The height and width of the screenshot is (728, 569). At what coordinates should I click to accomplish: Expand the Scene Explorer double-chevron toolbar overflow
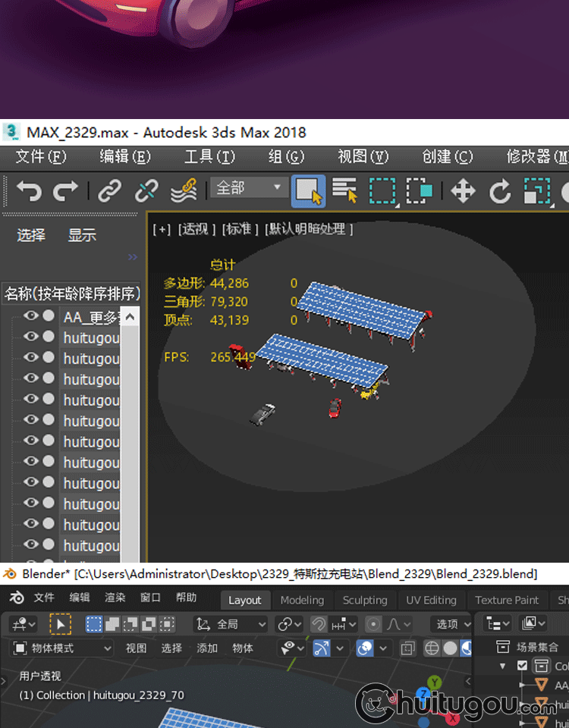point(132,257)
